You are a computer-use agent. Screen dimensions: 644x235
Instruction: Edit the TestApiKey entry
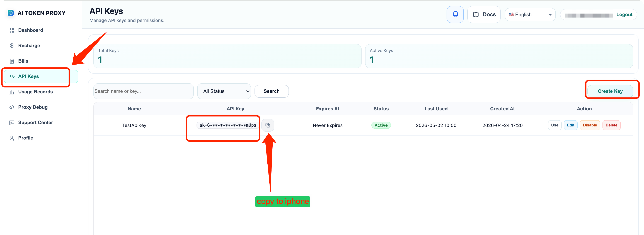[x=570, y=125]
